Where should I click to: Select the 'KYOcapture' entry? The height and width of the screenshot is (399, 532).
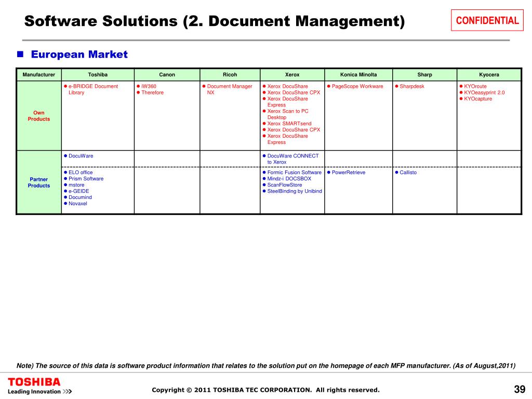point(478,99)
